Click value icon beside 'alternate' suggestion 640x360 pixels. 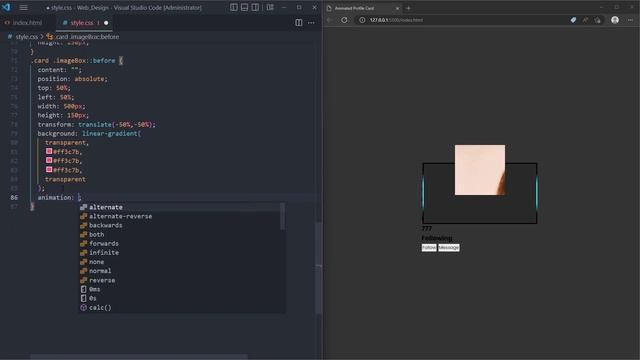click(x=84, y=207)
